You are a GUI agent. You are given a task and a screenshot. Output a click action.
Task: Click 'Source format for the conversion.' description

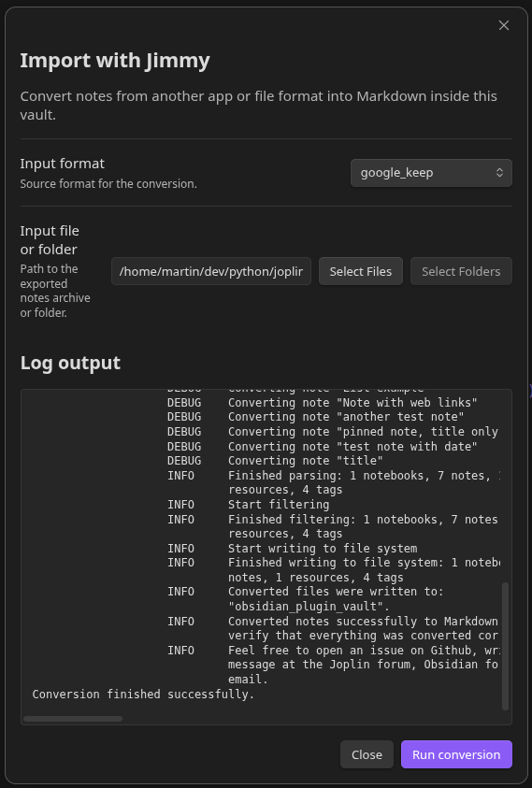pyautogui.click(x=108, y=184)
